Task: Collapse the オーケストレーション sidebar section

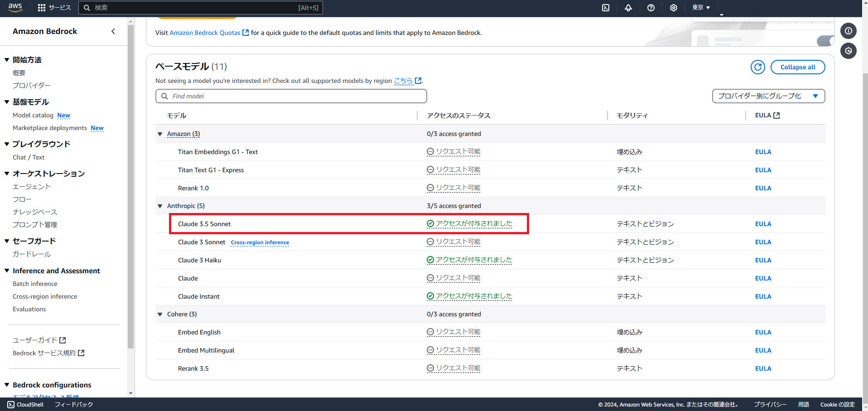Action: click(7, 174)
